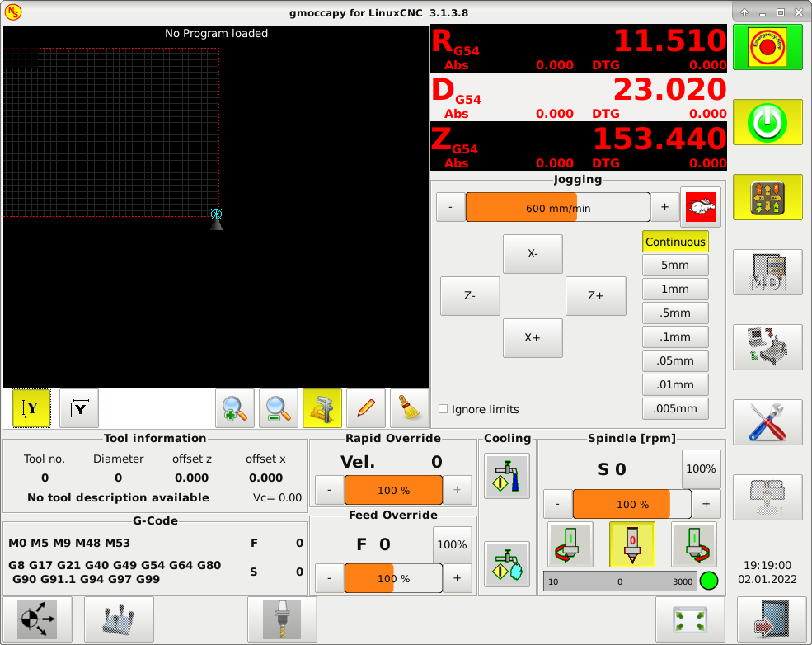This screenshot has width=812, height=645.
Task: Clear the live plot with broom
Action: point(410,408)
